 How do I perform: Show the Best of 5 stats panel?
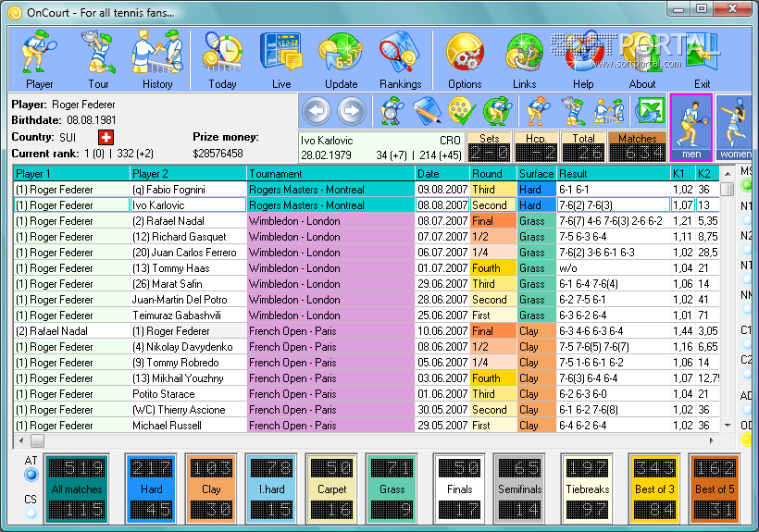click(x=715, y=489)
